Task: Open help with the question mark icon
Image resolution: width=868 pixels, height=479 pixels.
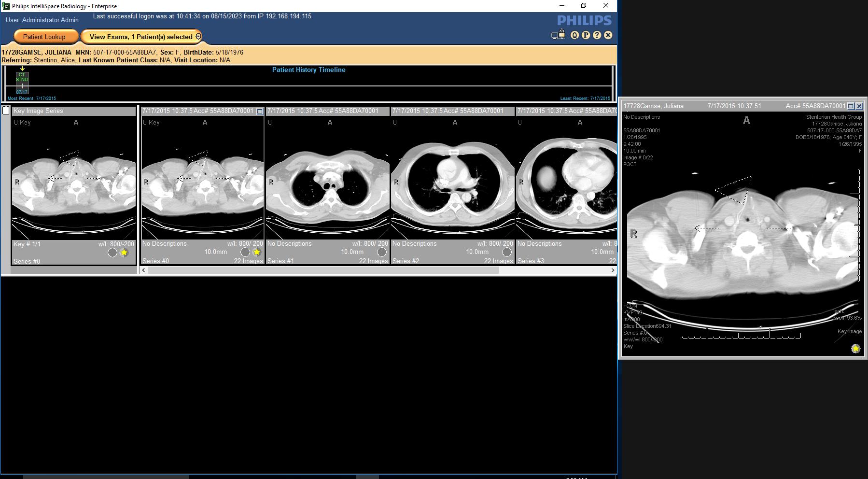Action: click(597, 35)
